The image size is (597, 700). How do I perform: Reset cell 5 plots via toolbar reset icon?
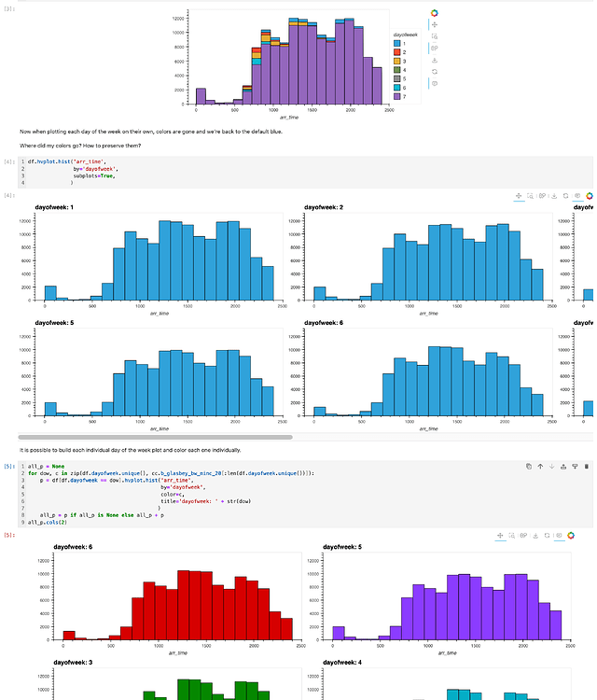[x=547, y=536]
